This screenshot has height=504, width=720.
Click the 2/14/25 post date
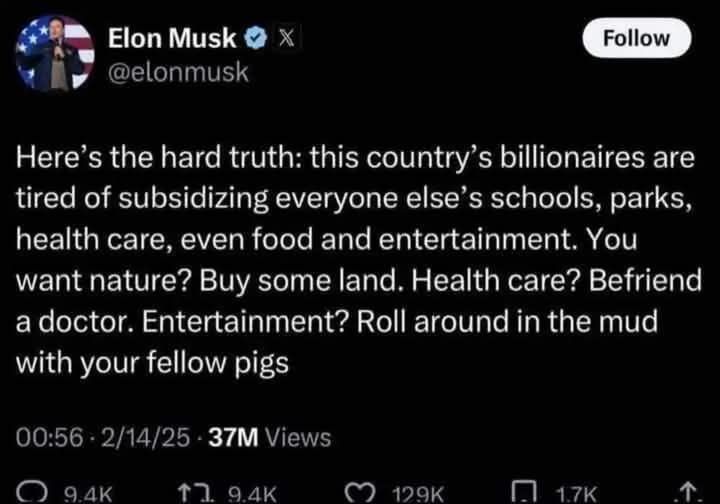(x=145, y=437)
